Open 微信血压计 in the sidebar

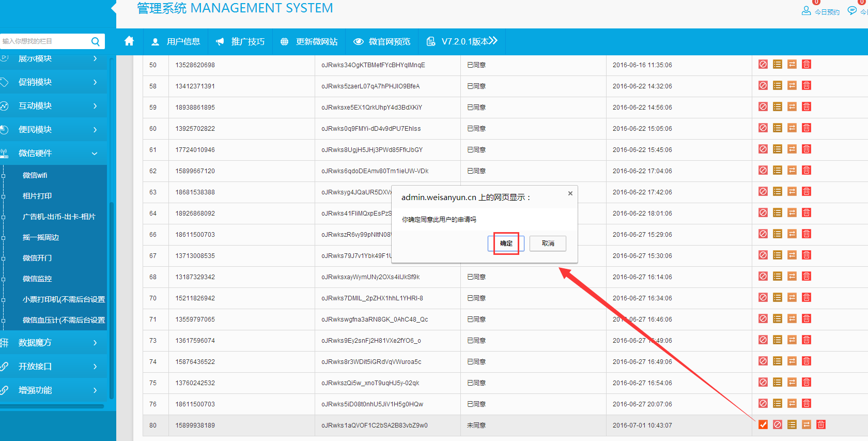64,320
